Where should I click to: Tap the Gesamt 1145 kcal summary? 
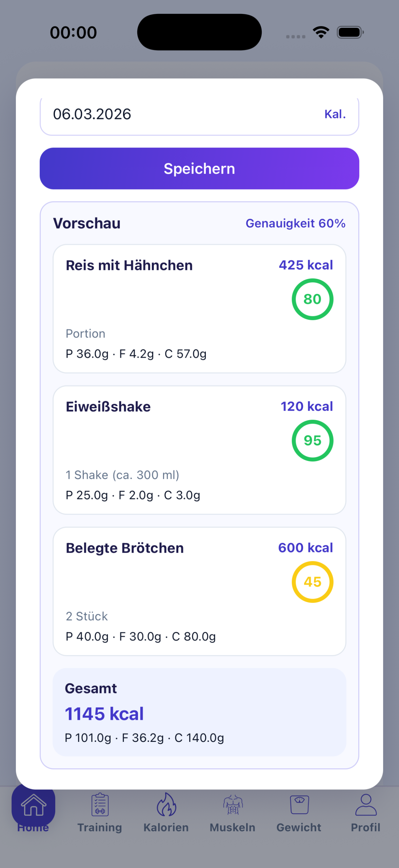tap(199, 712)
